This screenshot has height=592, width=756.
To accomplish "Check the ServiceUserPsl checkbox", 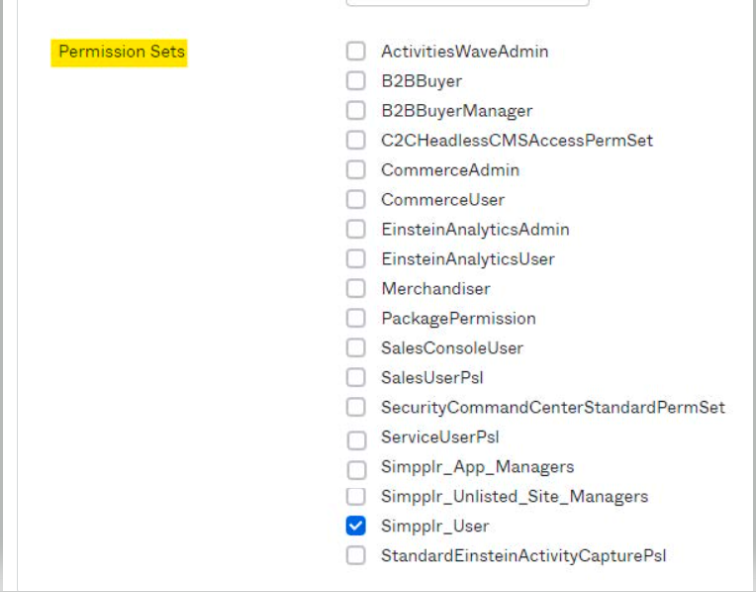I will click(356, 440).
